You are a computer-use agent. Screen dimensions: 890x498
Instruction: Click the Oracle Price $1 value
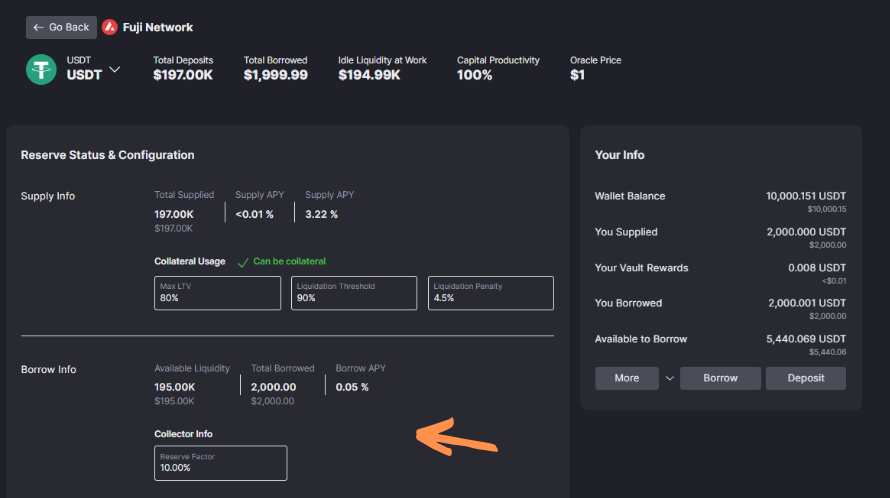pyautogui.click(x=577, y=75)
